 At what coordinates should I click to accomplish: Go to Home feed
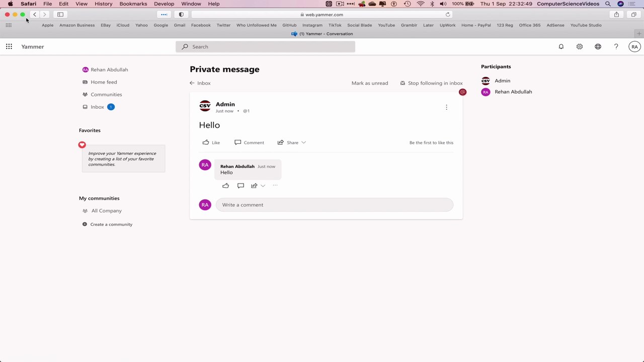[100, 82]
